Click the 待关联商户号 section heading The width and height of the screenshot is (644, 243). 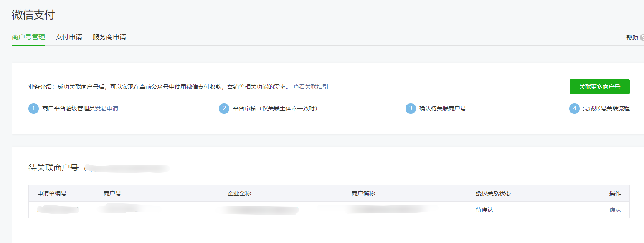tap(53, 168)
